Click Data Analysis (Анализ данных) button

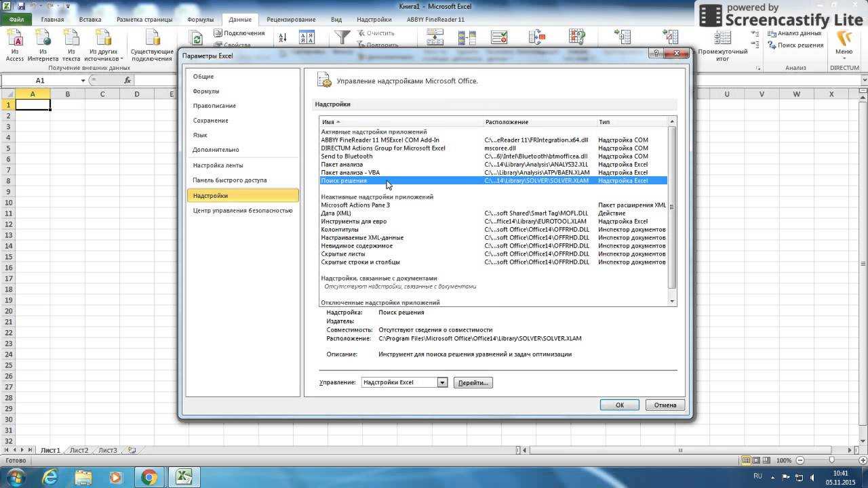[x=795, y=33]
